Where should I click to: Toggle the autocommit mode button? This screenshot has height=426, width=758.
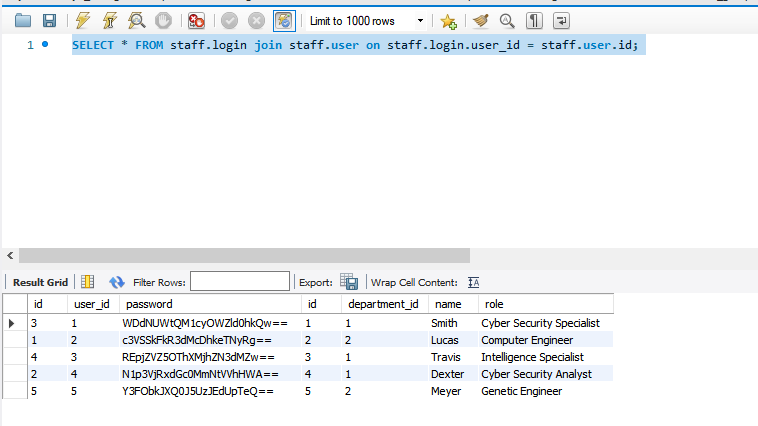click(284, 20)
